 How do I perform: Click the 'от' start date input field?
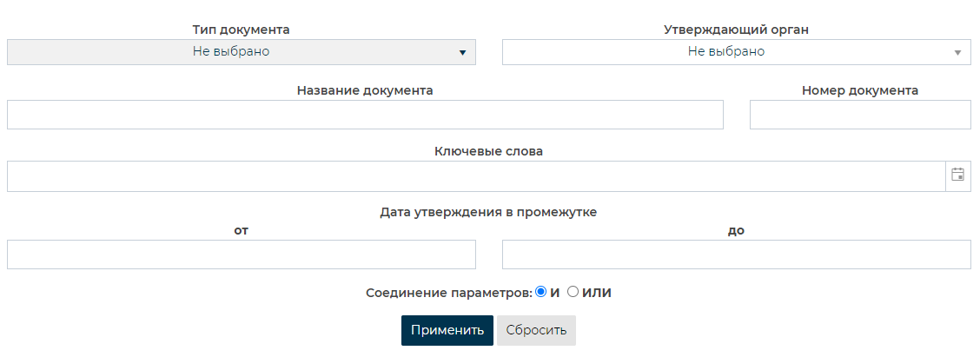tap(242, 255)
